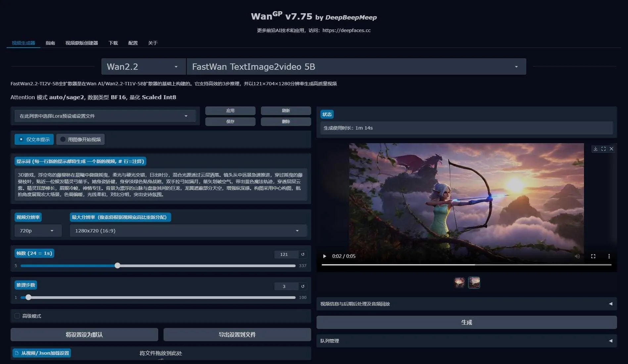Reset the inference steps value of 3
This screenshot has height=364, width=628.
pos(303,286)
